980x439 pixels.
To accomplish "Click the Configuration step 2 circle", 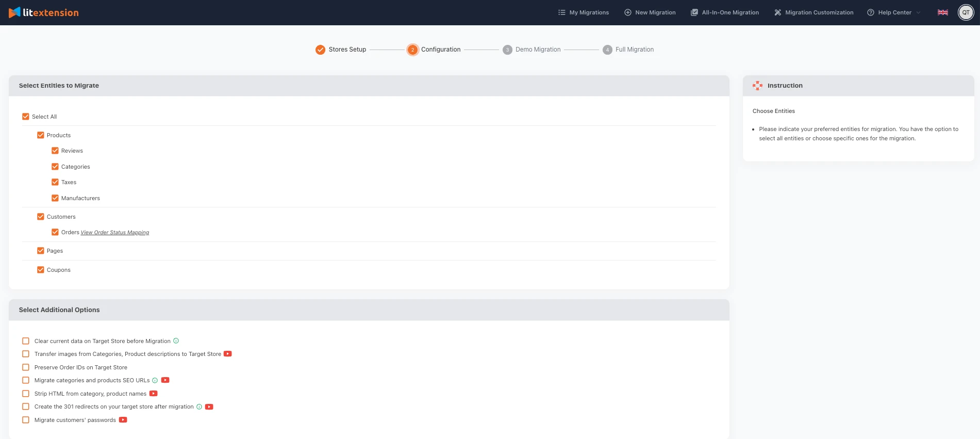I will coord(412,50).
